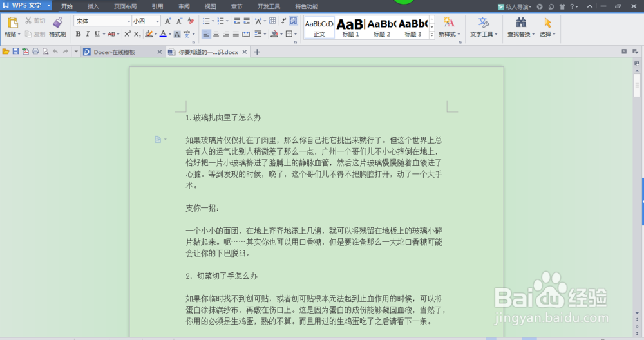Justify the paragraph text
The image size is (644, 340).
(236, 34)
